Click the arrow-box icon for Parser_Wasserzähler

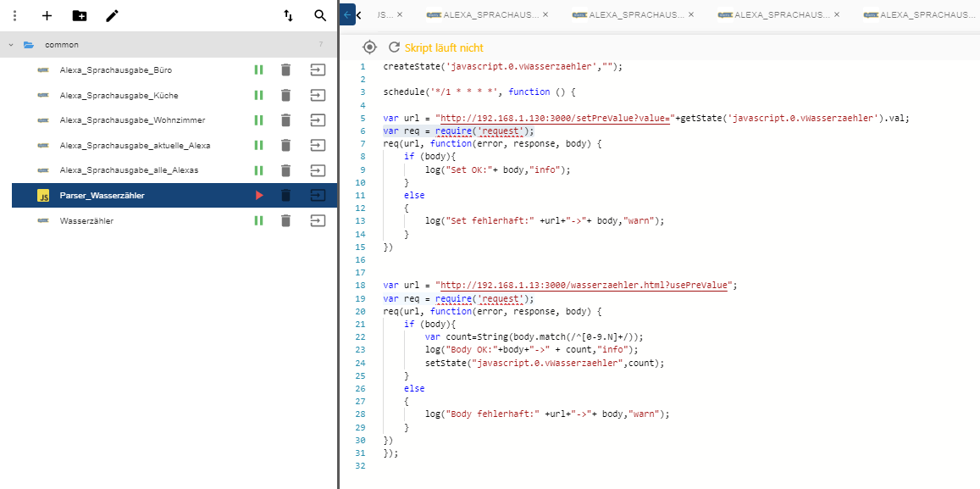318,196
